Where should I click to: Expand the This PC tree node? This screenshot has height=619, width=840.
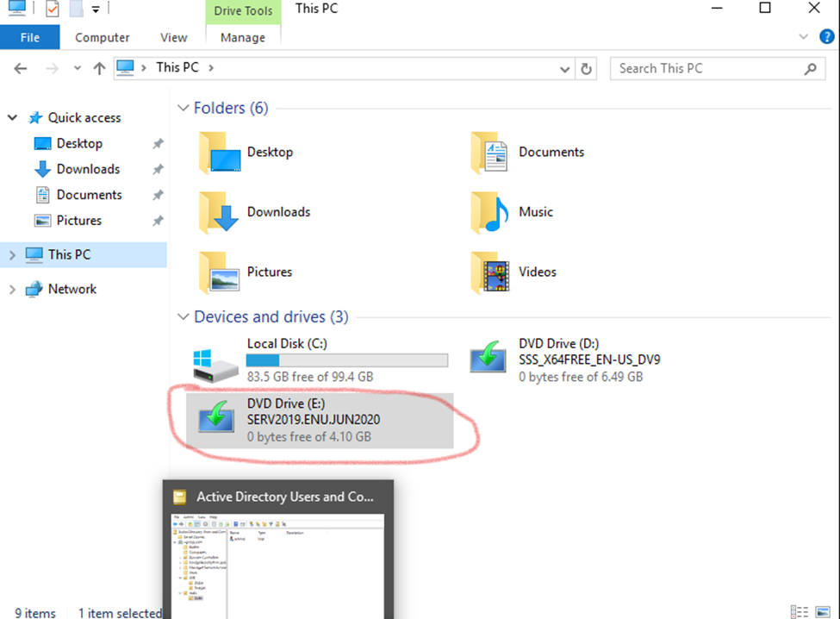click(12, 255)
